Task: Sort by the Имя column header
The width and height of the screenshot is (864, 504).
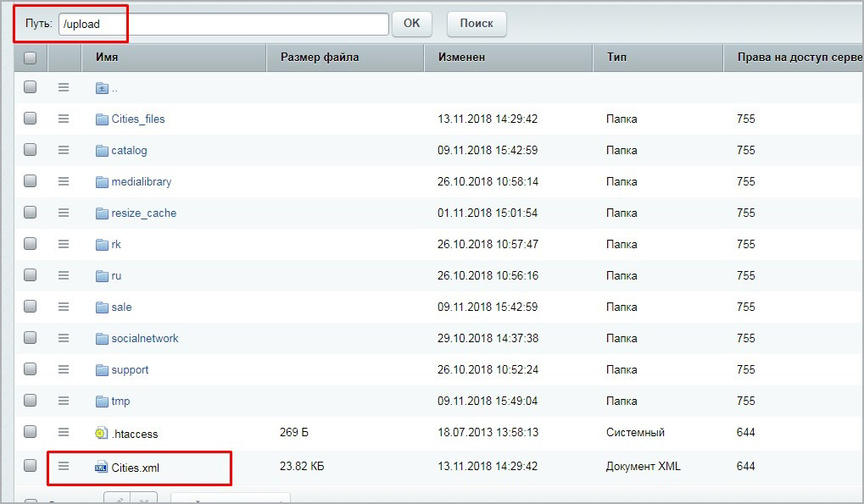Action: click(x=107, y=58)
